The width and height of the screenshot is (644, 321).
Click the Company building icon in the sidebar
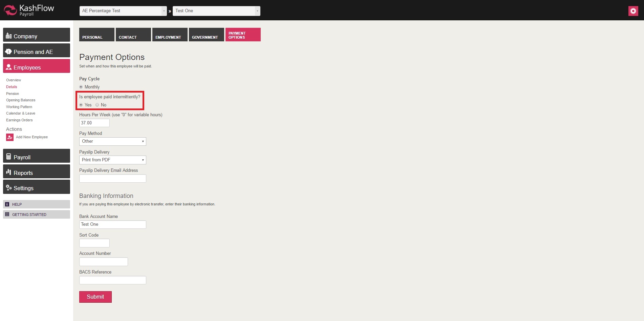click(9, 36)
